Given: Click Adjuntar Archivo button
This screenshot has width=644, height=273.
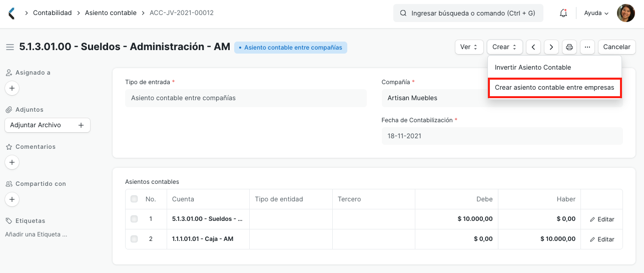Looking at the screenshot, I should point(48,125).
